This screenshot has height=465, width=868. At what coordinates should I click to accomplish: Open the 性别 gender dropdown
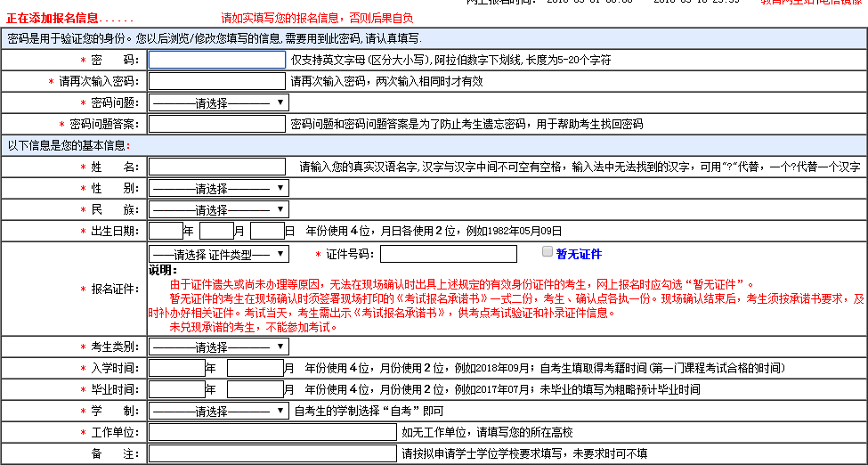(219, 189)
